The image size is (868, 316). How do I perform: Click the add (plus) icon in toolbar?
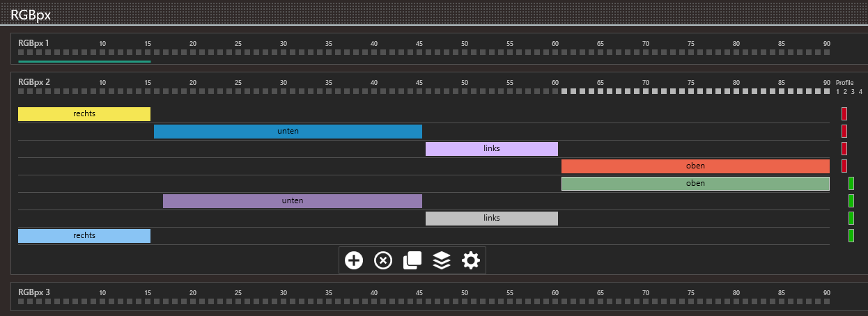354,260
